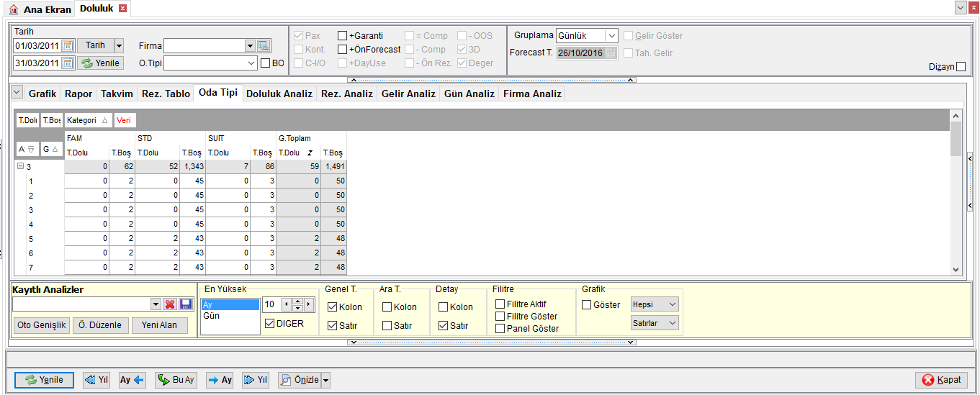Viewport: 980px width, 395px height.
Task: Go to next month with Ay right arrow
Action: pos(220,380)
